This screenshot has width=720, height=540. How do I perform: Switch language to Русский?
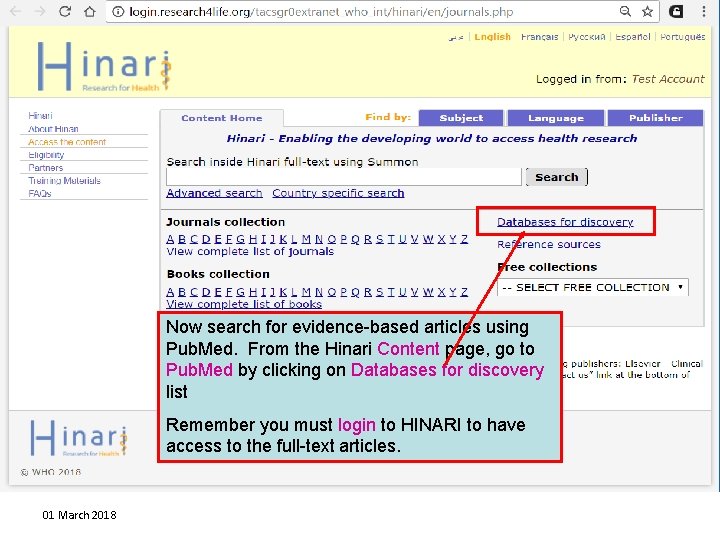coord(587,37)
